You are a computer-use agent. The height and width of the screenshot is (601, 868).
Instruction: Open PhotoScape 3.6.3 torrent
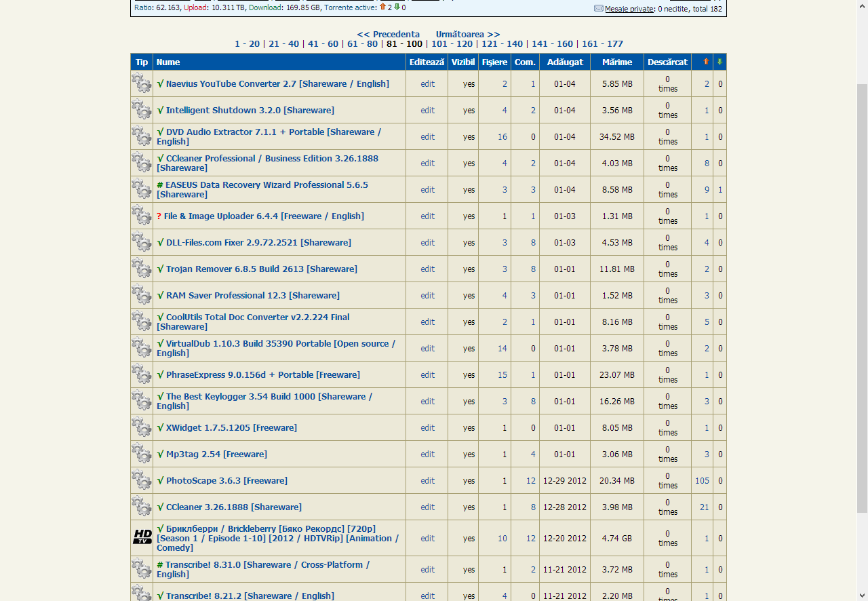[x=226, y=480]
